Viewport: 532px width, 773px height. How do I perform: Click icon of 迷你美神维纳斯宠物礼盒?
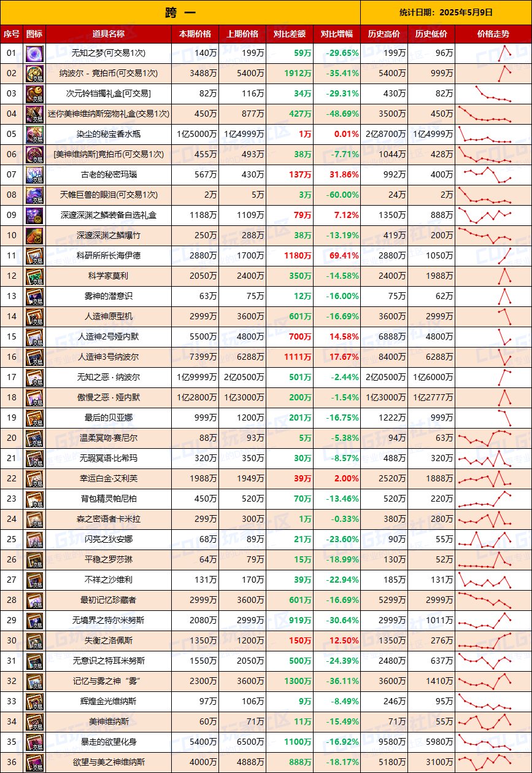[x=34, y=114]
